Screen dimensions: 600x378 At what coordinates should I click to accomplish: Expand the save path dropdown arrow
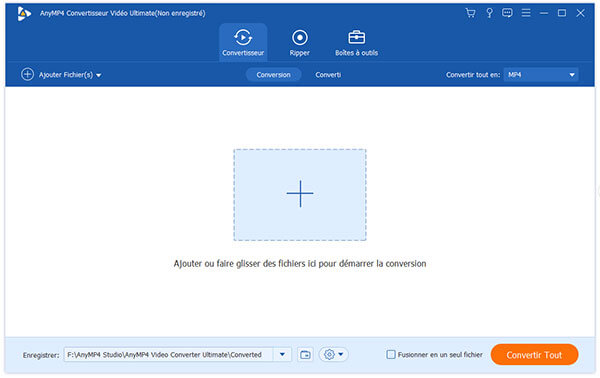tap(282, 355)
